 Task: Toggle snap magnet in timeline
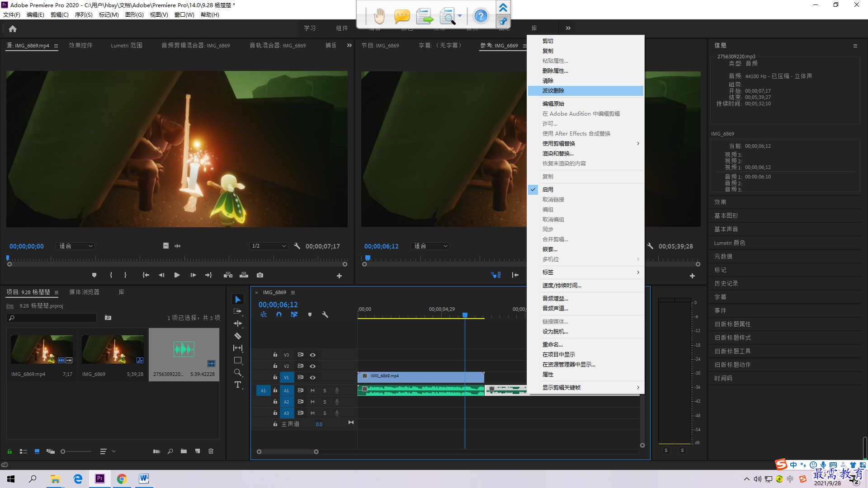click(279, 314)
